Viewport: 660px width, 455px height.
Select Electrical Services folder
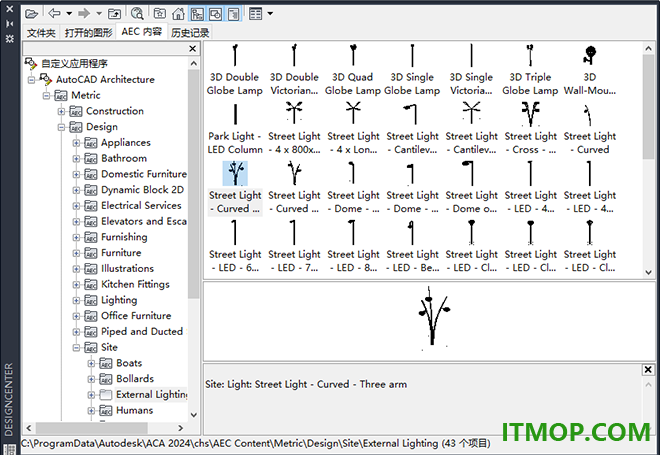[x=141, y=205]
